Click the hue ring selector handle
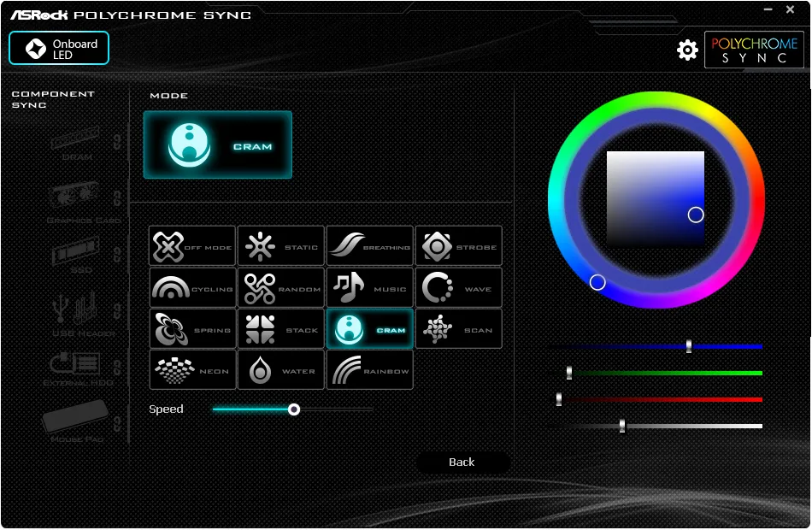Image resolution: width=812 pixels, height=530 pixels. (597, 282)
